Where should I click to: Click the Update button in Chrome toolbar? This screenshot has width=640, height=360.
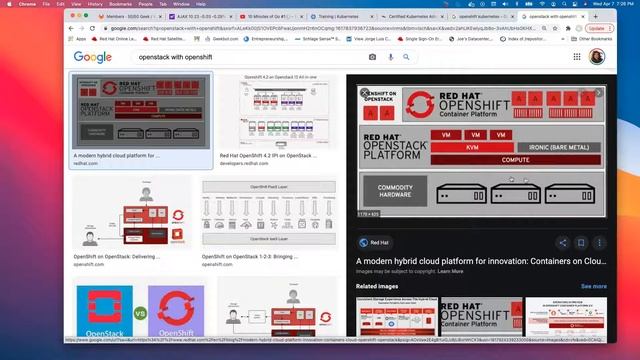(599, 29)
